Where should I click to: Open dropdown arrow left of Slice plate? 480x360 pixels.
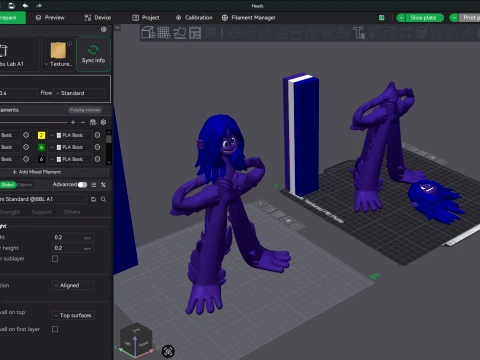[x=401, y=18]
